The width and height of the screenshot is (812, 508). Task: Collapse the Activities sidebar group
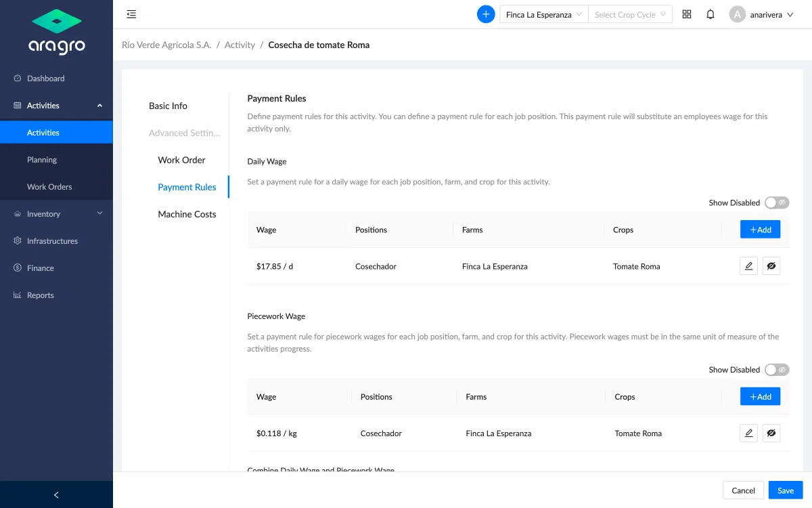tap(100, 106)
